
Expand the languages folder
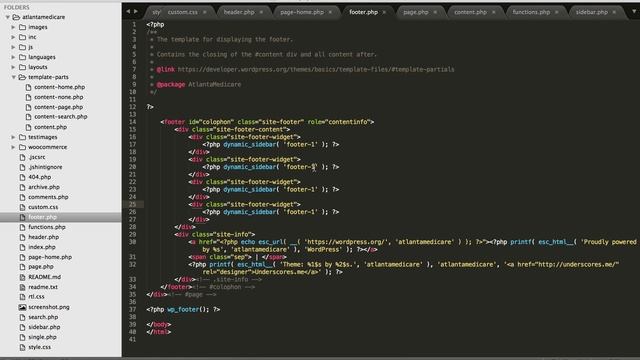[x=13, y=57]
